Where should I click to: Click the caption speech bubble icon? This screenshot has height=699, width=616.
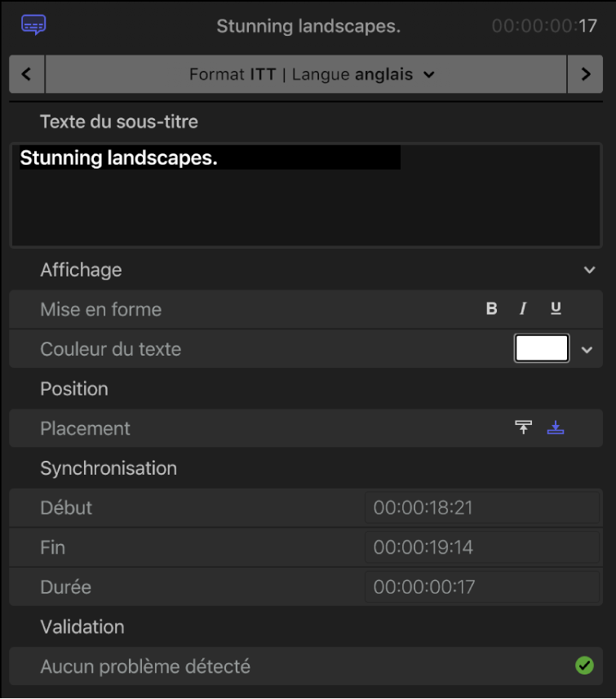click(33, 25)
